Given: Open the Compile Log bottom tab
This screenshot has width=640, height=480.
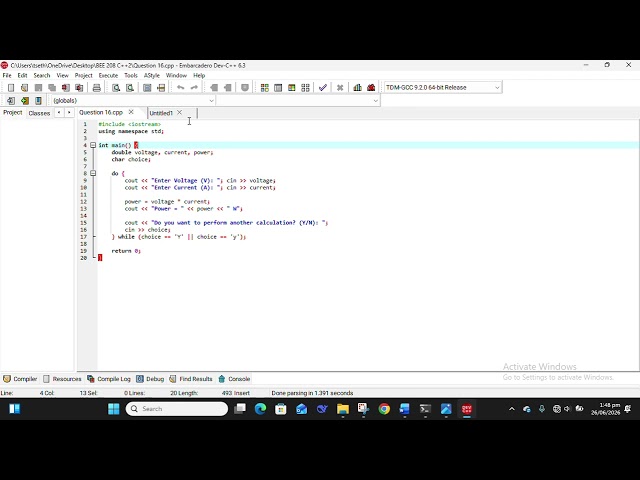Looking at the screenshot, I should [109, 379].
